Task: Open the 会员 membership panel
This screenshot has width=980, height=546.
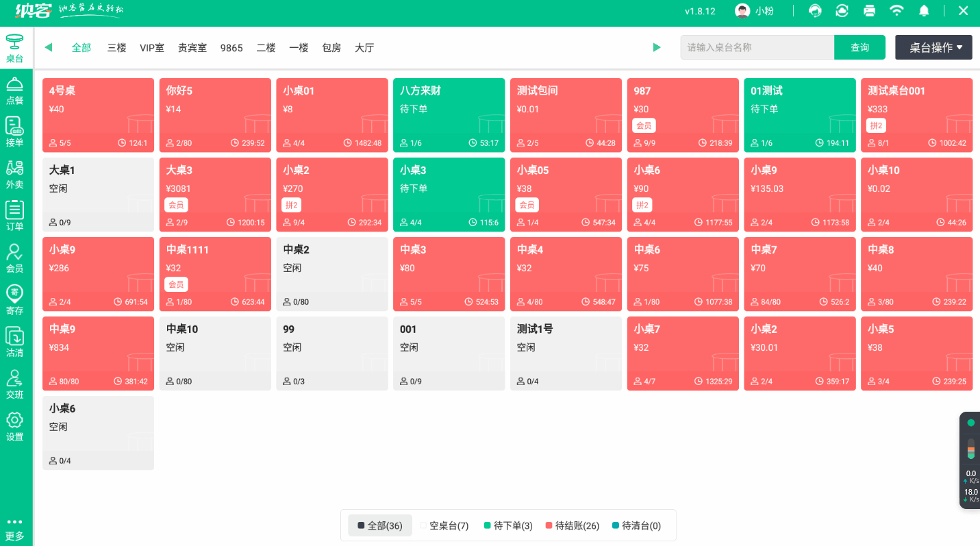Action: point(15,257)
